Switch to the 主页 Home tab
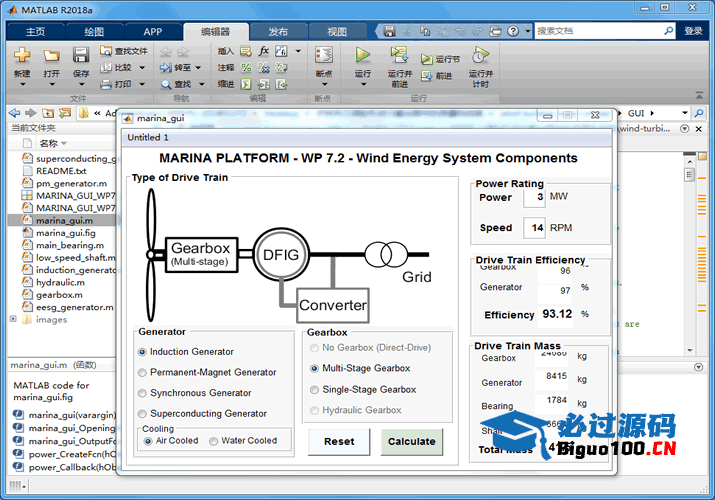The width and height of the screenshot is (715, 500). coord(36,31)
